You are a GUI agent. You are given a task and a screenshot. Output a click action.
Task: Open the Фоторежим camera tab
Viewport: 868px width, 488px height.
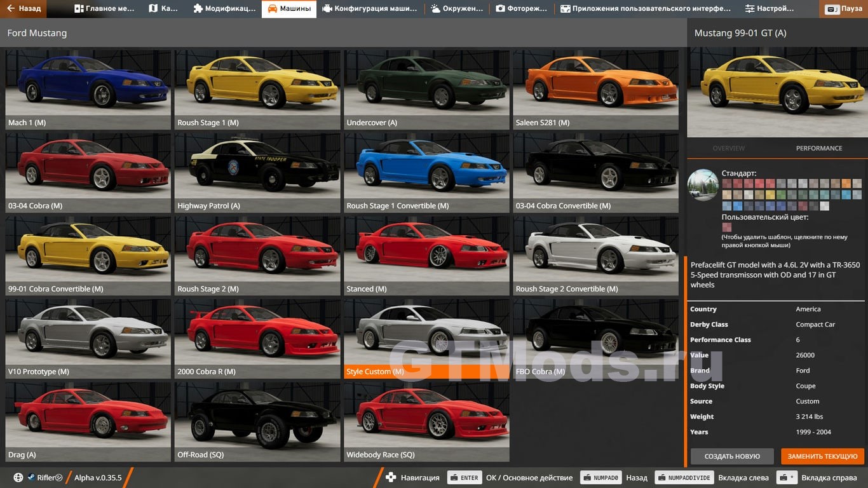522,9
